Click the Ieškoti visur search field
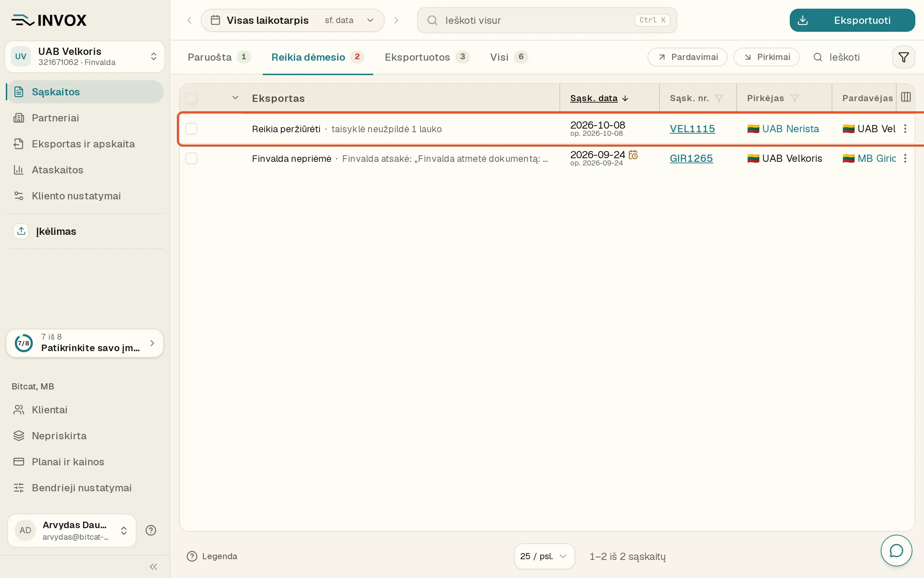The image size is (924, 578). [547, 20]
